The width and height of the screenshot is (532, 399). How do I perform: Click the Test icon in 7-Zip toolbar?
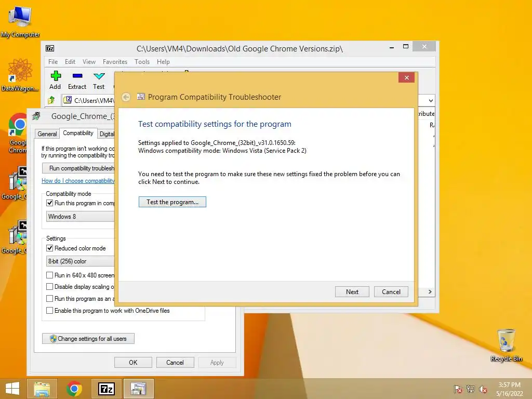pos(99,76)
